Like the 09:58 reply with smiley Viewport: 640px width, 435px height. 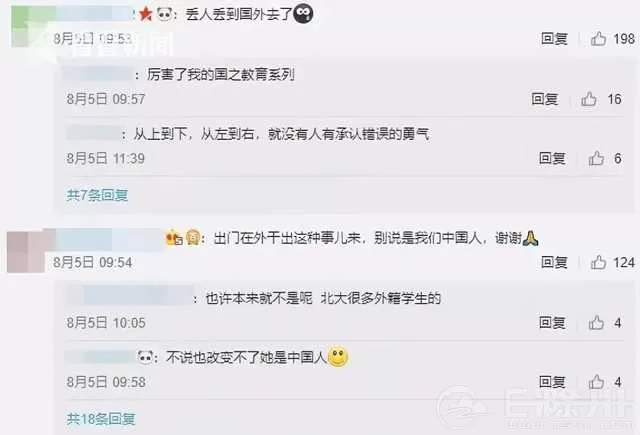[x=596, y=382]
